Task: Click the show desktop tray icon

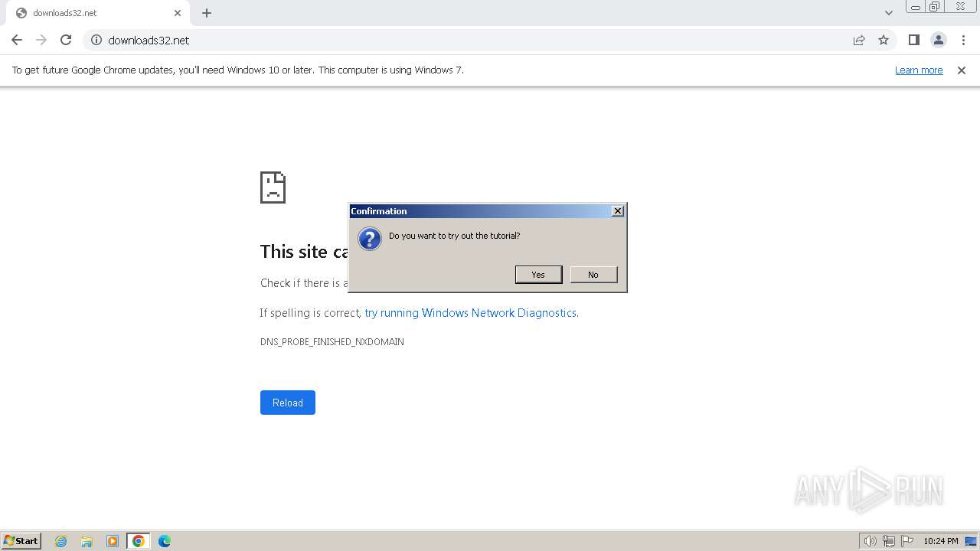Action: pos(971,541)
